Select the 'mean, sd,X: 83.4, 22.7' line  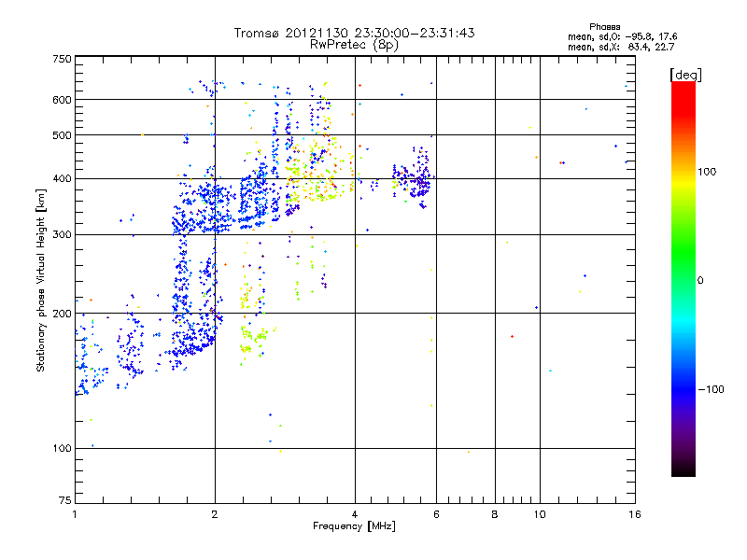pyautogui.click(x=621, y=47)
